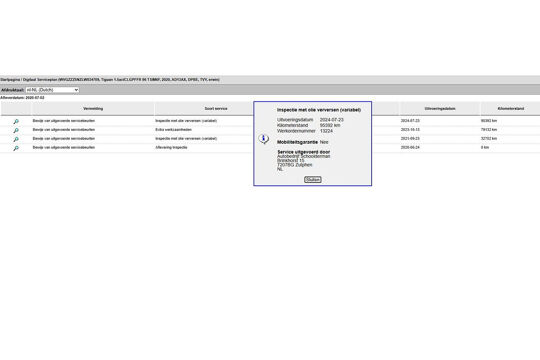Click the Werkordernummer 13224 value in popup
The height and width of the screenshot is (360, 540).
pyautogui.click(x=326, y=131)
